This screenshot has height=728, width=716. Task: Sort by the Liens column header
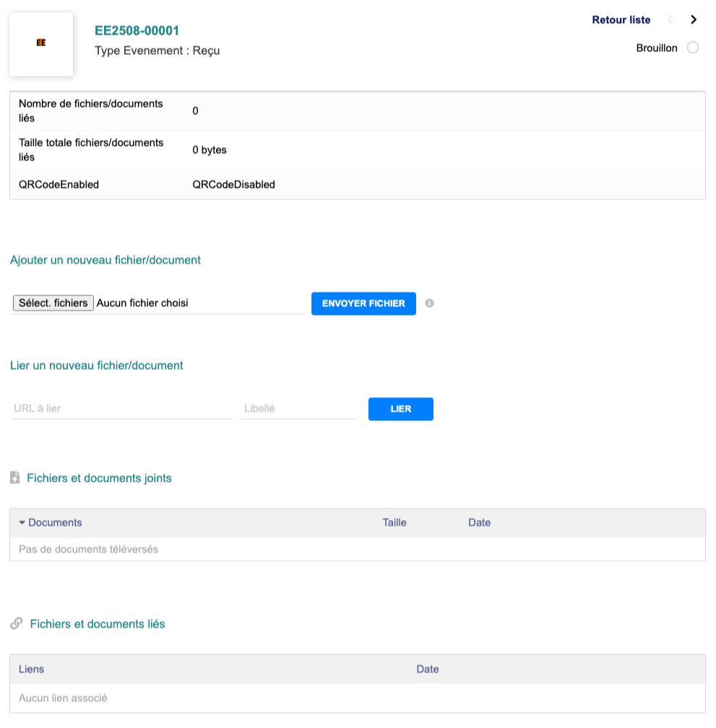(31, 669)
